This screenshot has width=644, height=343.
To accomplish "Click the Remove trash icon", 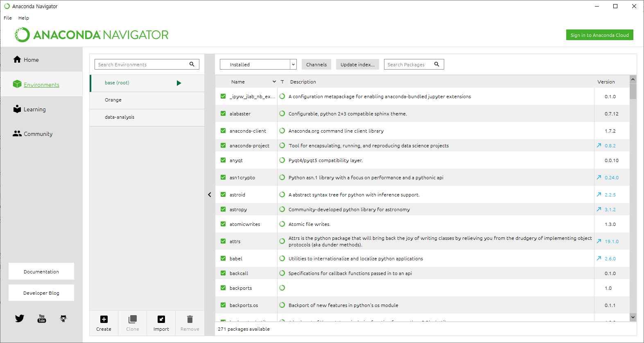I will coord(190,319).
